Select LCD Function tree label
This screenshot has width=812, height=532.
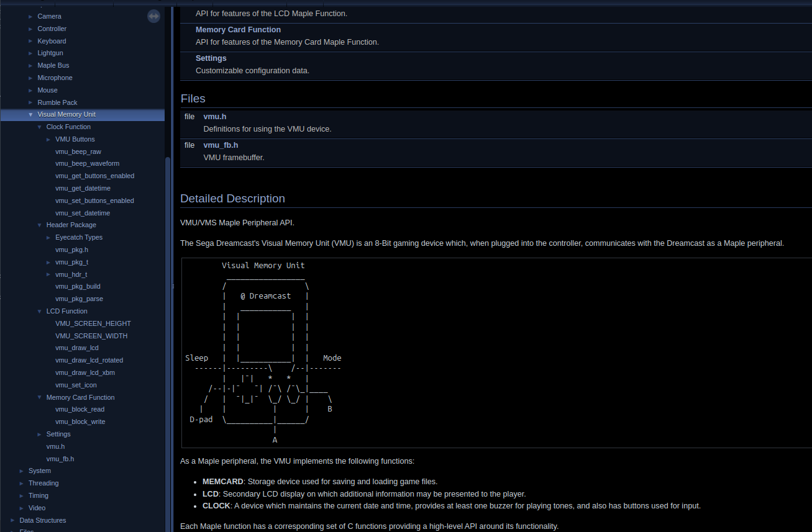(67, 311)
